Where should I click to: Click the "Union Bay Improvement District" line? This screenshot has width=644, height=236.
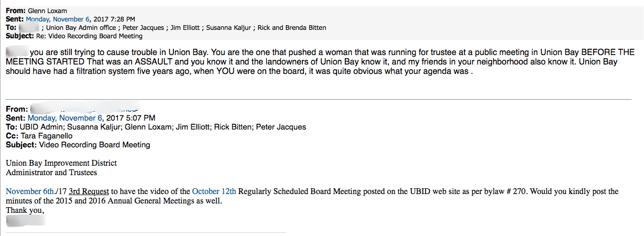click(x=61, y=163)
